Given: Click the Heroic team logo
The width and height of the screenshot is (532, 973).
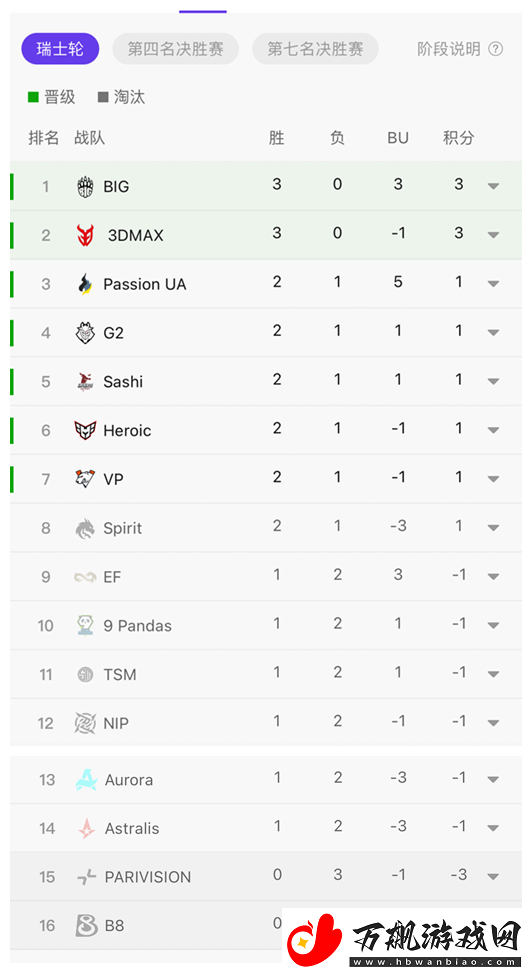Looking at the screenshot, I should pyautogui.click(x=85, y=430).
